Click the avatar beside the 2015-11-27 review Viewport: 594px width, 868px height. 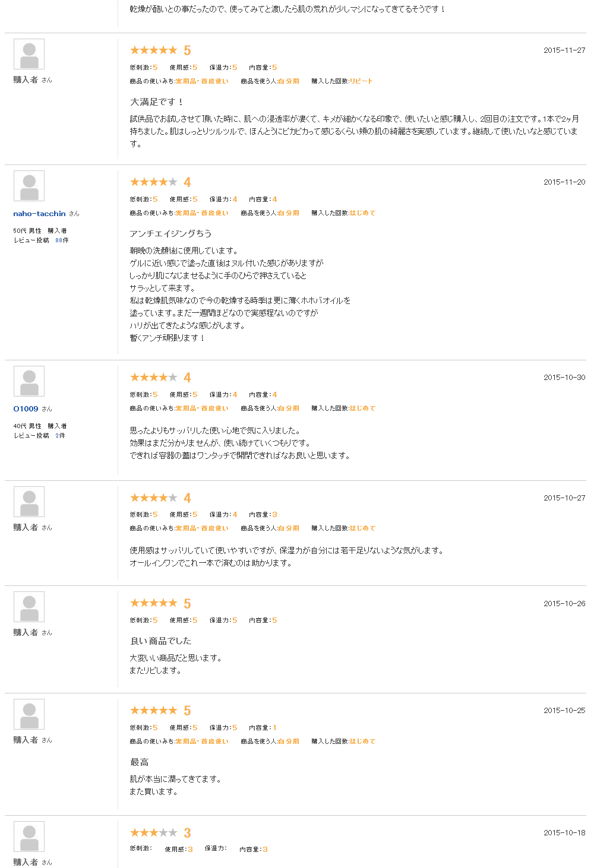point(29,55)
